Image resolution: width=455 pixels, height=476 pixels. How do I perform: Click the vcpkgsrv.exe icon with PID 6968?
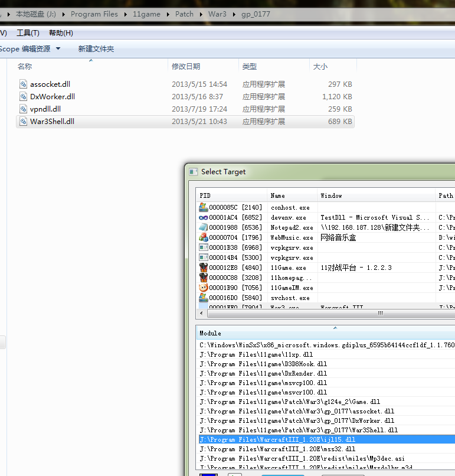[203, 247]
